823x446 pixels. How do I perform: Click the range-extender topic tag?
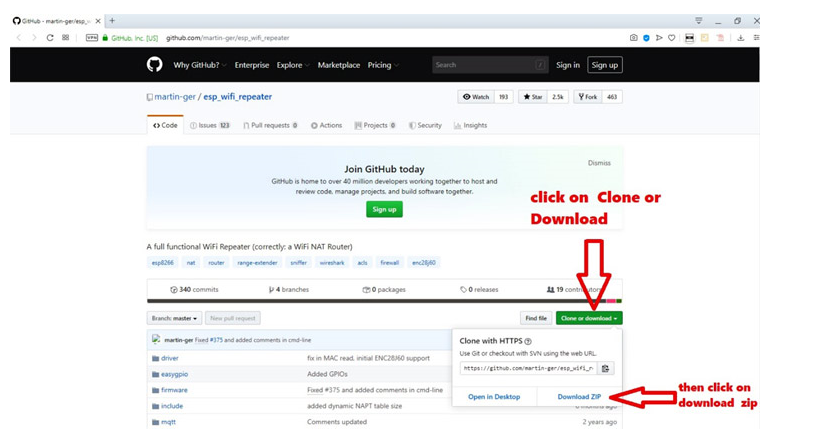(257, 262)
